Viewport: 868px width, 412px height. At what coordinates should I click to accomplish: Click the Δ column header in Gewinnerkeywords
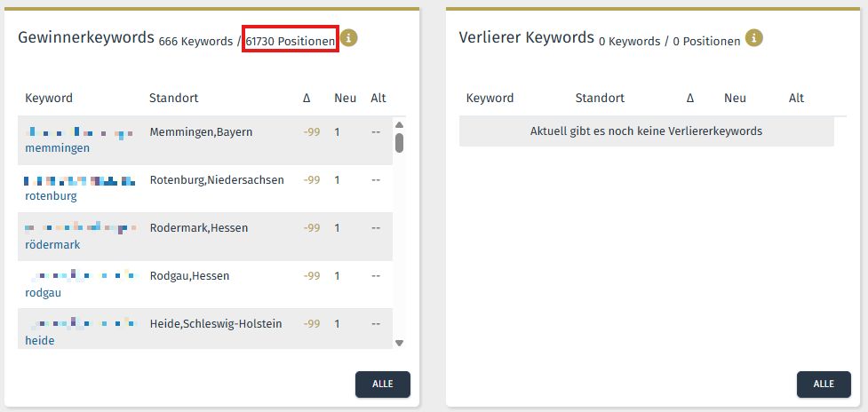pyautogui.click(x=307, y=99)
